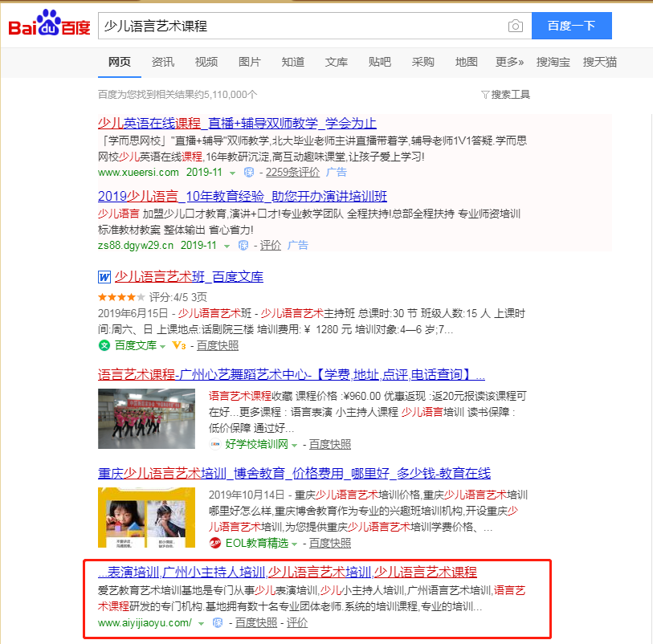Open the 地图 tab
This screenshot has height=644, width=653.
[x=466, y=62]
